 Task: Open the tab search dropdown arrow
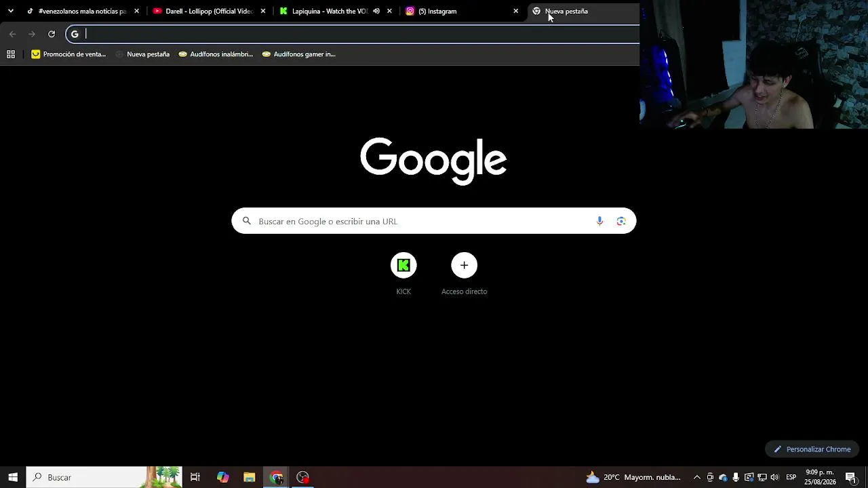pyautogui.click(x=10, y=11)
